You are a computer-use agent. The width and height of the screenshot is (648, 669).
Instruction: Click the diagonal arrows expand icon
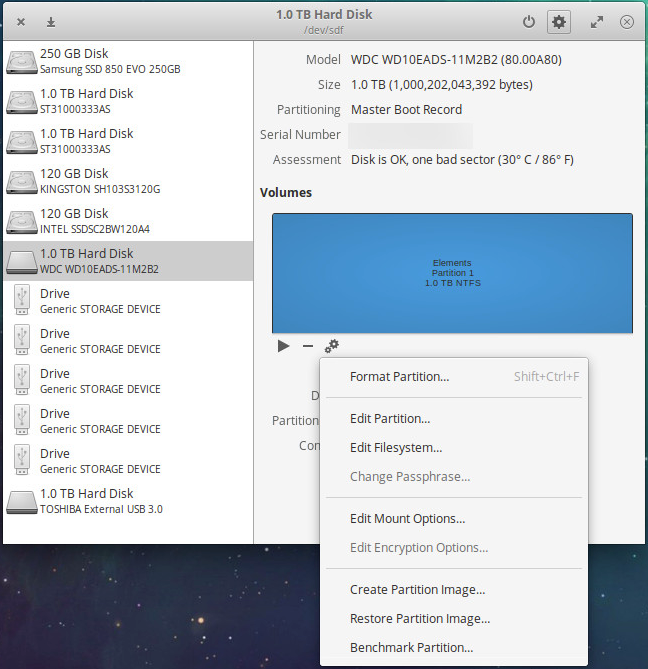[597, 22]
